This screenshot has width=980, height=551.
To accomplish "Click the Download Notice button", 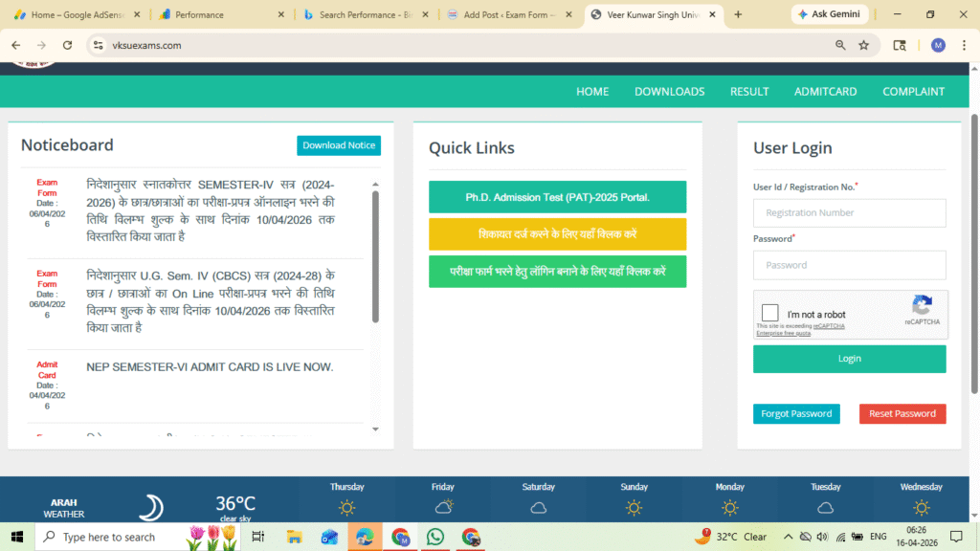I will click(338, 145).
